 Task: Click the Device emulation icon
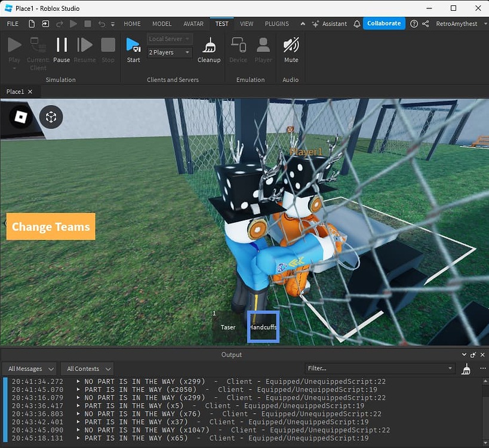tap(238, 48)
